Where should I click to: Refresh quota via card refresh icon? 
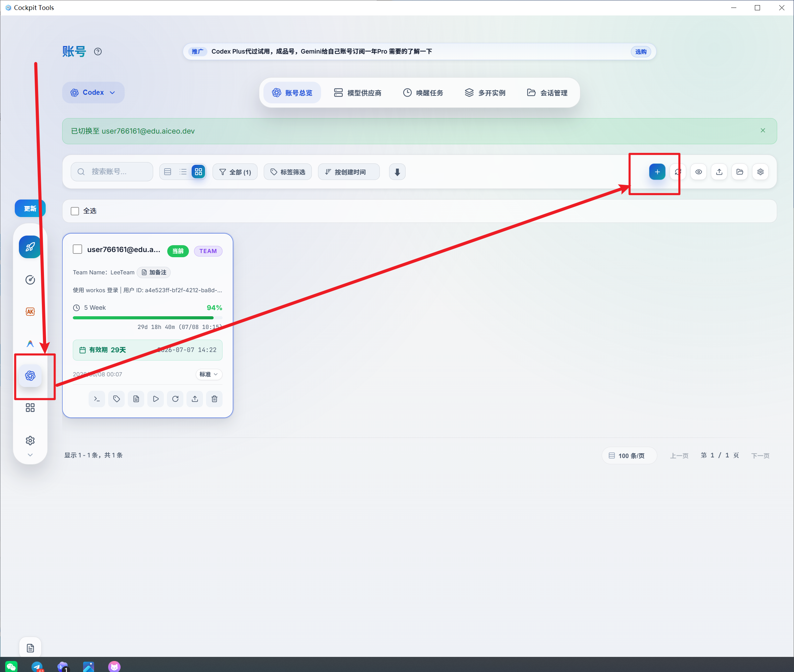(175, 399)
